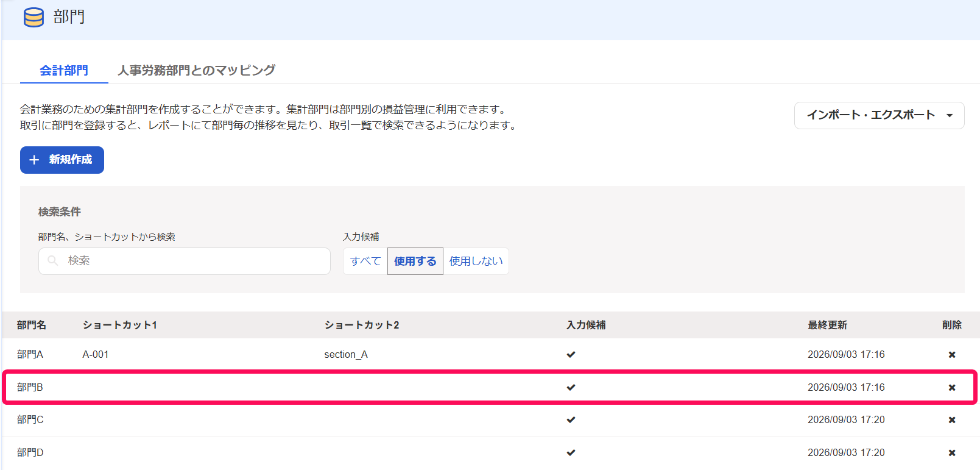Click the 入力候補 column header
980x470 pixels.
(586, 325)
